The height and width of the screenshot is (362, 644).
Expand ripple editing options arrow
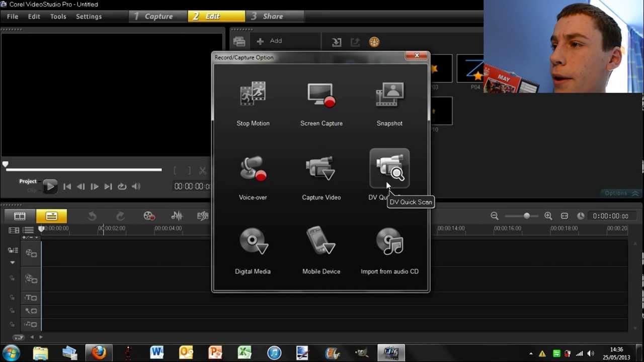pos(12,262)
